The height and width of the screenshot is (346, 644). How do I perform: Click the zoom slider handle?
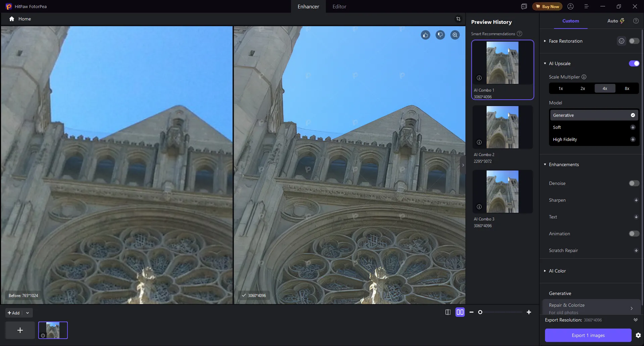point(480,312)
